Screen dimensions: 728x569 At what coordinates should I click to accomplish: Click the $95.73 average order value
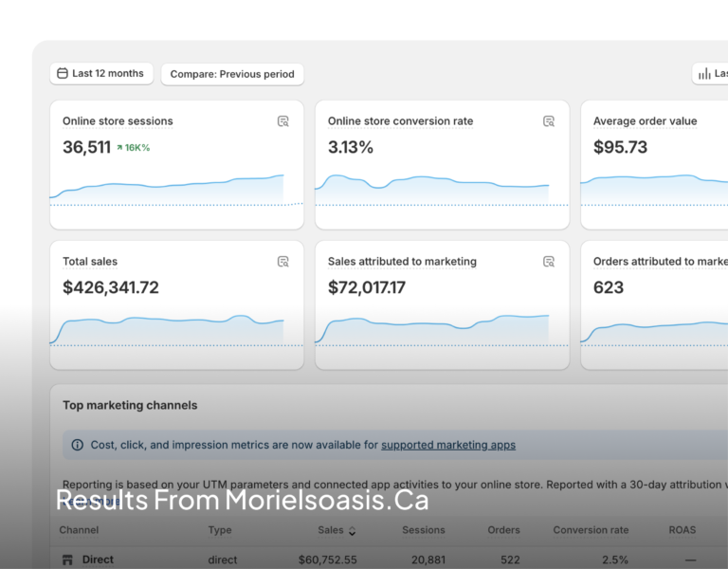coord(620,147)
